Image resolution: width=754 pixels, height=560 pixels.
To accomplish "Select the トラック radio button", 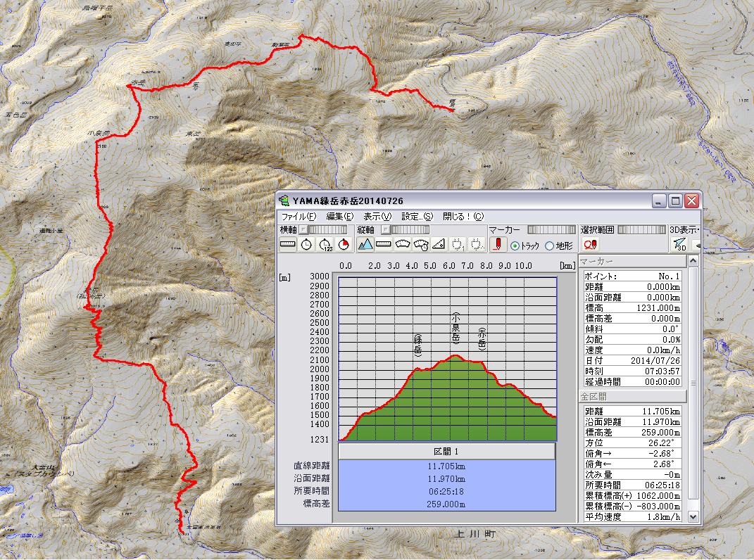I will [515, 246].
